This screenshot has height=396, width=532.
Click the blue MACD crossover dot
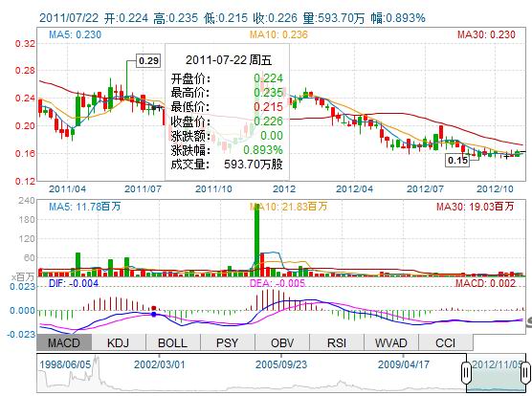(x=154, y=315)
